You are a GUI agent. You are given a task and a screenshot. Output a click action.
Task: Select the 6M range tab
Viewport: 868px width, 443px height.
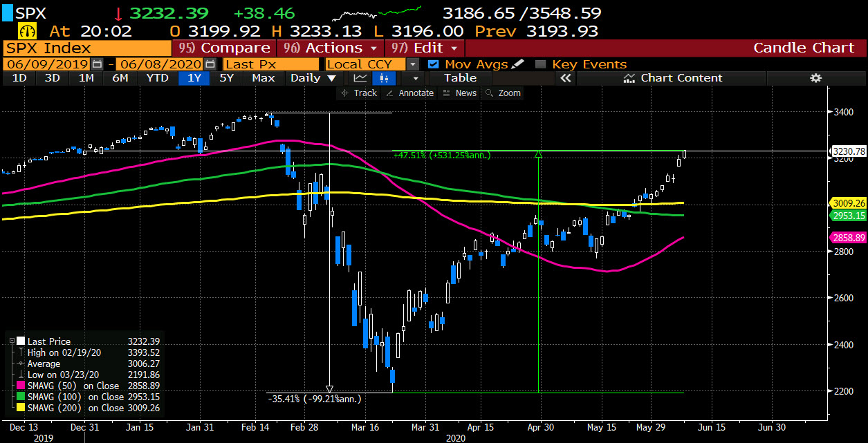pos(120,78)
